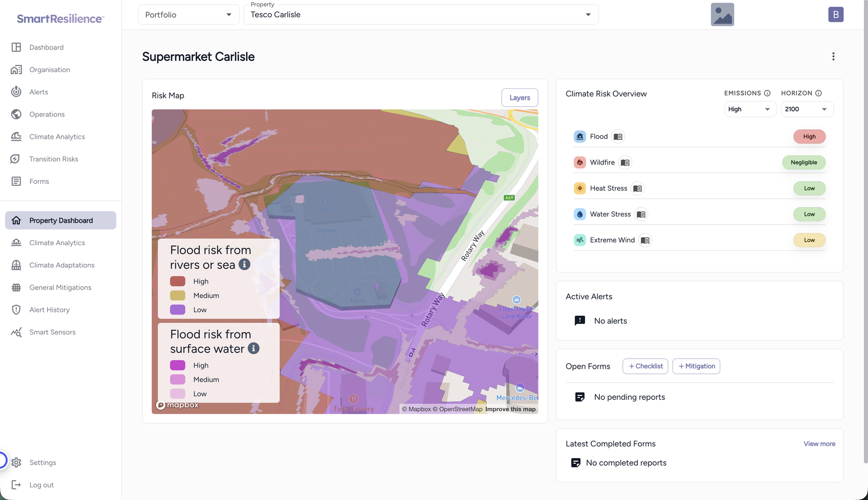Click the Layers button
The image size is (868, 500).
(x=519, y=98)
